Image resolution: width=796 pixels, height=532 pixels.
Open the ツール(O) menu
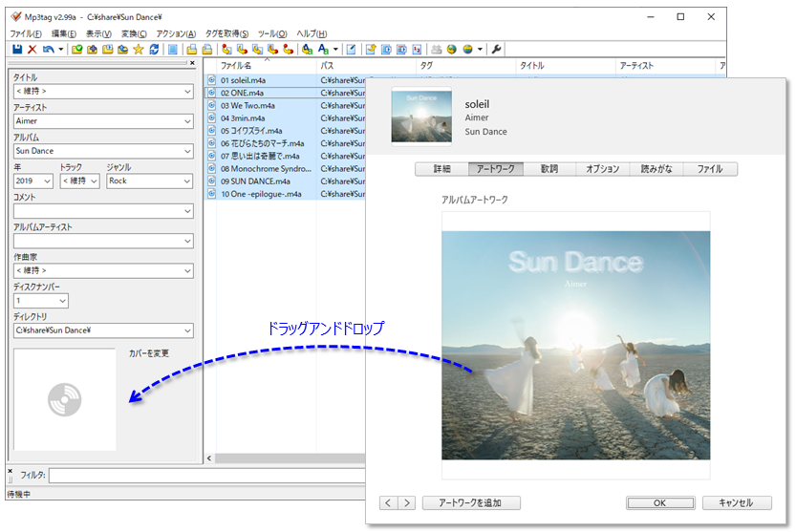pyautogui.click(x=272, y=33)
